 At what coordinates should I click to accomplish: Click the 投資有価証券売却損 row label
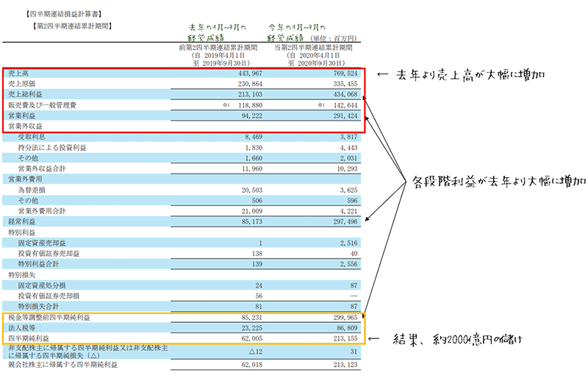pos(49,296)
